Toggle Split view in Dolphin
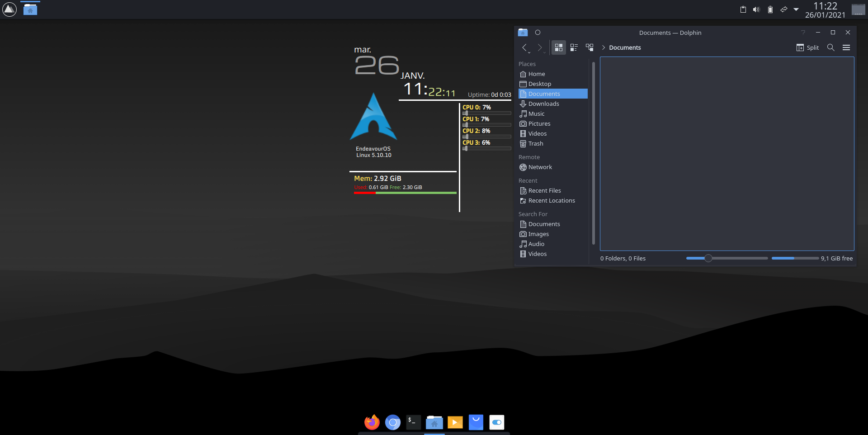The width and height of the screenshot is (868, 435). tap(807, 47)
